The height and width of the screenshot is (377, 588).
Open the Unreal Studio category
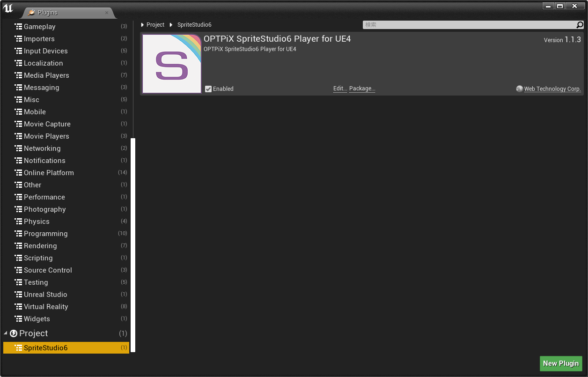tap(66, 295)
